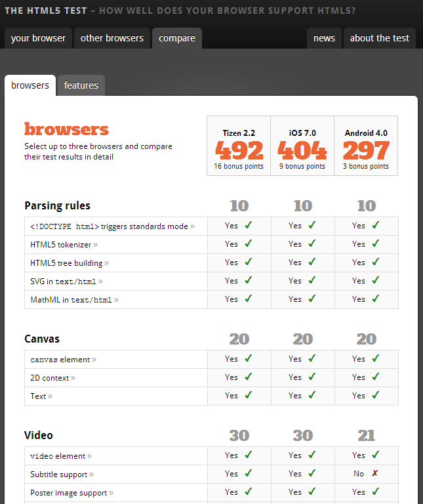Click the green check for iOS Subtitle support

point(312,472)
